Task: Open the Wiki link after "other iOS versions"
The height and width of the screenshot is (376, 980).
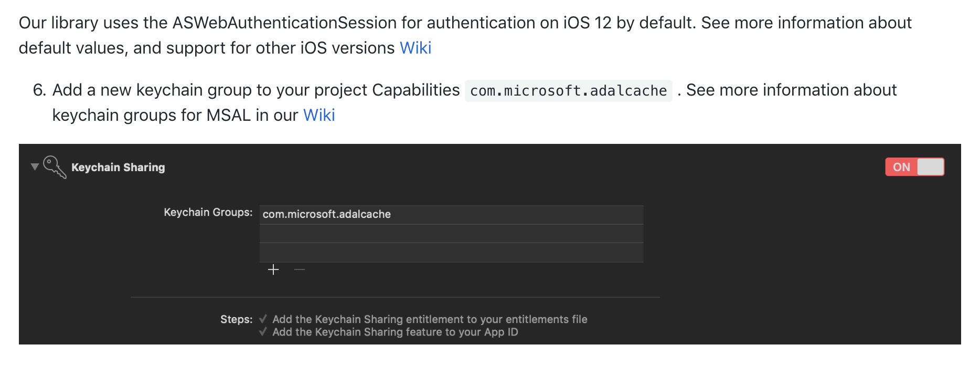Action: tap(415, 48)
